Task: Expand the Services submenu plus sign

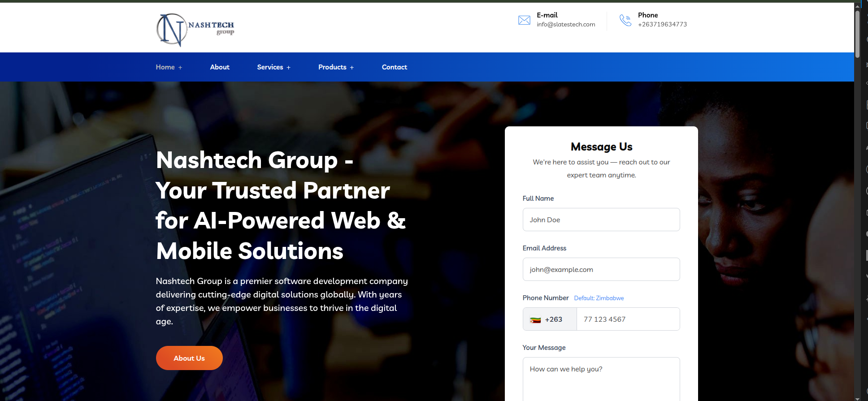Action: click(x=289, y=68)
